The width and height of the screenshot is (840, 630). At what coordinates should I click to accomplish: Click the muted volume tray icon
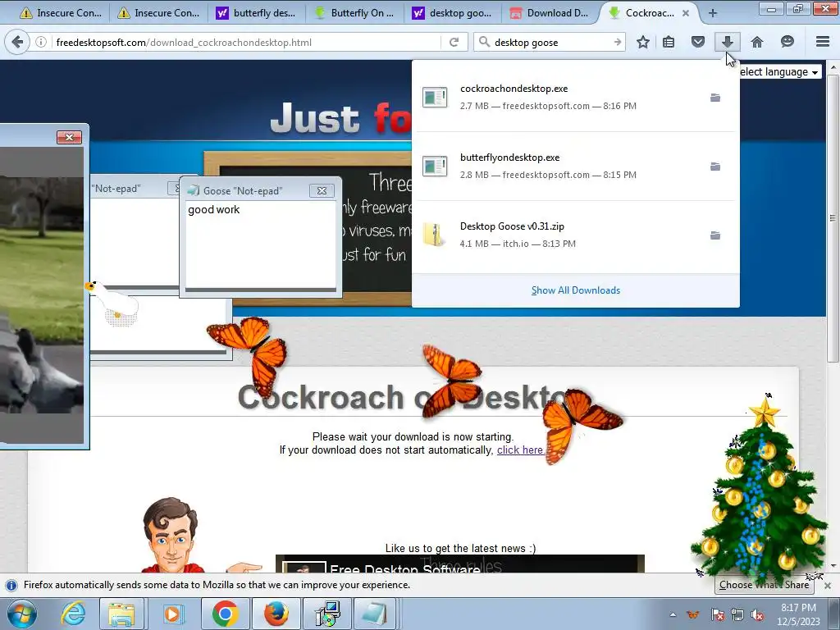[757, 614]
